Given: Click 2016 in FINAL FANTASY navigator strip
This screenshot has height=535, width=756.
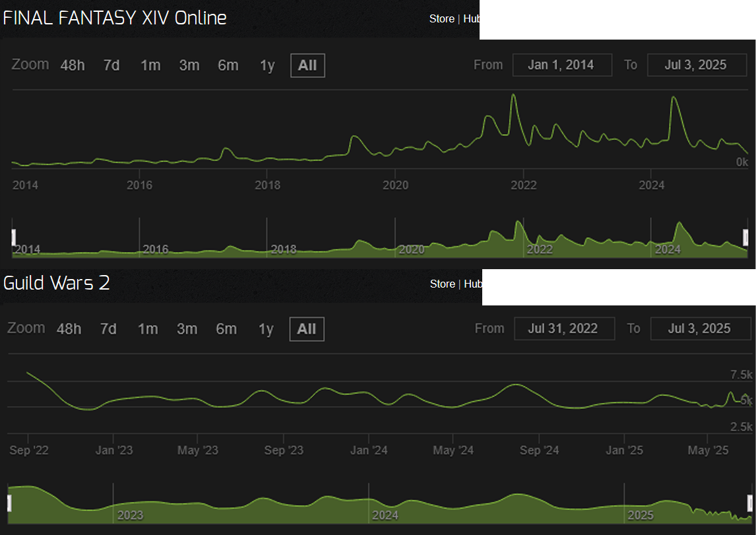Looking at the screenshot, I should coord(155,249).
